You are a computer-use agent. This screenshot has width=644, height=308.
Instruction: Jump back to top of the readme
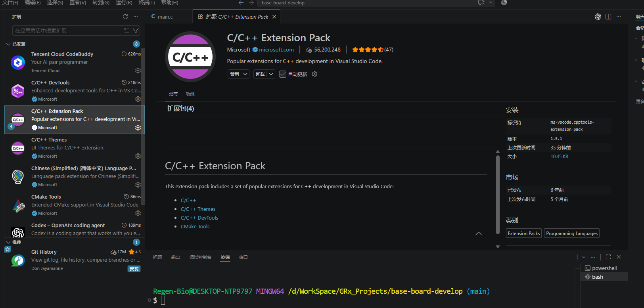(x=479, y=233)
